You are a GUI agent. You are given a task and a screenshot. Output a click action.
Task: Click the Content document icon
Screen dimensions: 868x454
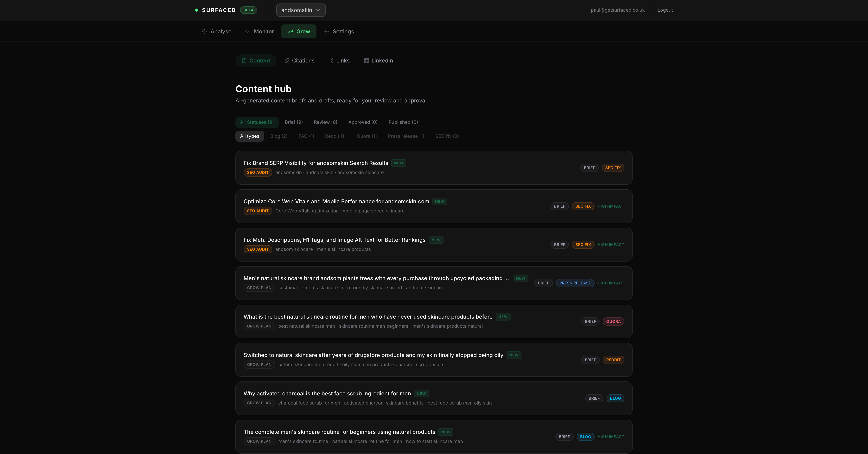pos(244,61)
